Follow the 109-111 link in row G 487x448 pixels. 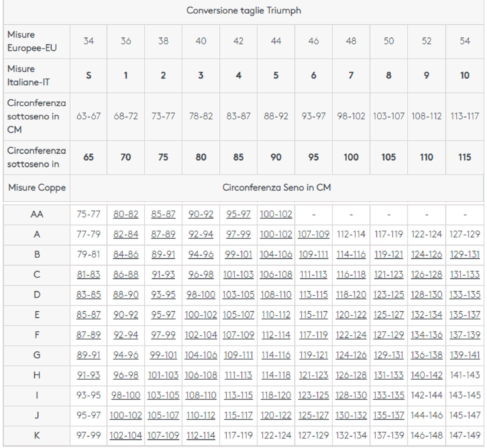point(238,355)
